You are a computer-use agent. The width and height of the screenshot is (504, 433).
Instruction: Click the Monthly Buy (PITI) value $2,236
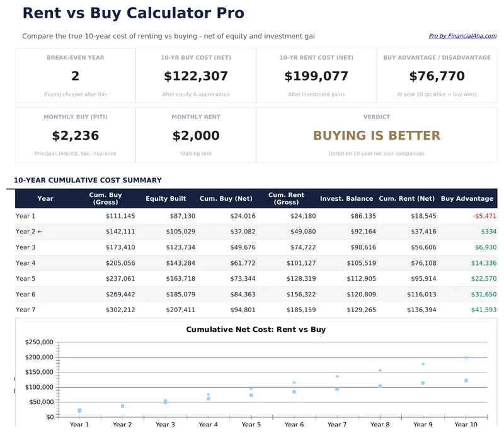(74, 135)
